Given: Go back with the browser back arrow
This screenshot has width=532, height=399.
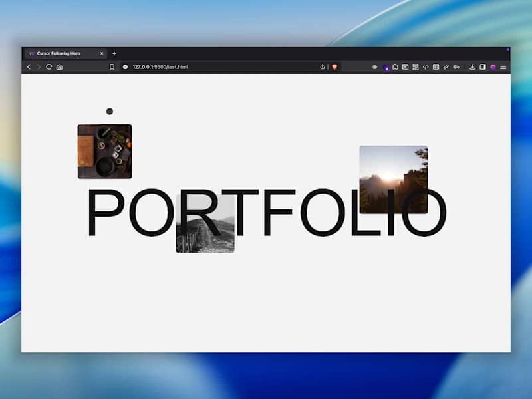Looking at the screenshot, I should [x=29, y=67].
